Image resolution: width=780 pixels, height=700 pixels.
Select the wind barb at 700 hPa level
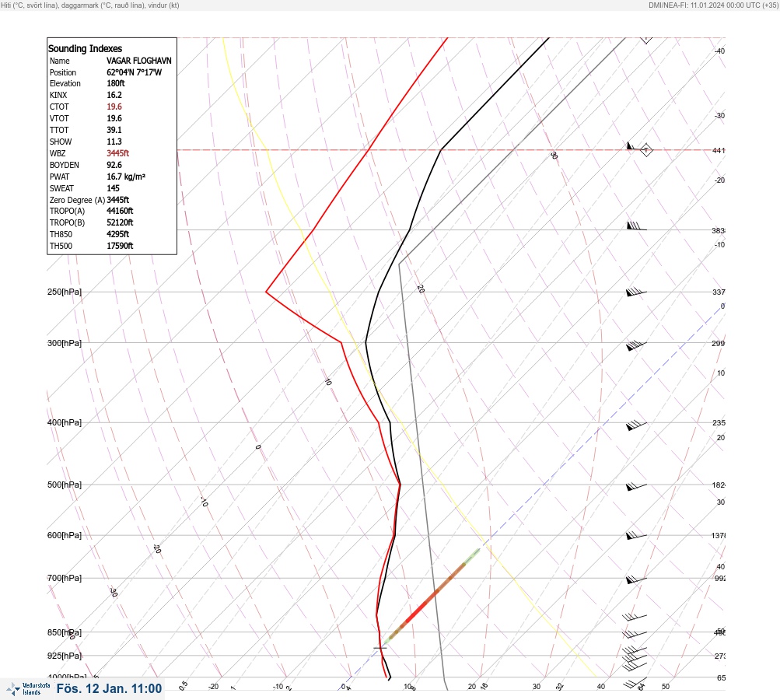click(x=636, y=579)
